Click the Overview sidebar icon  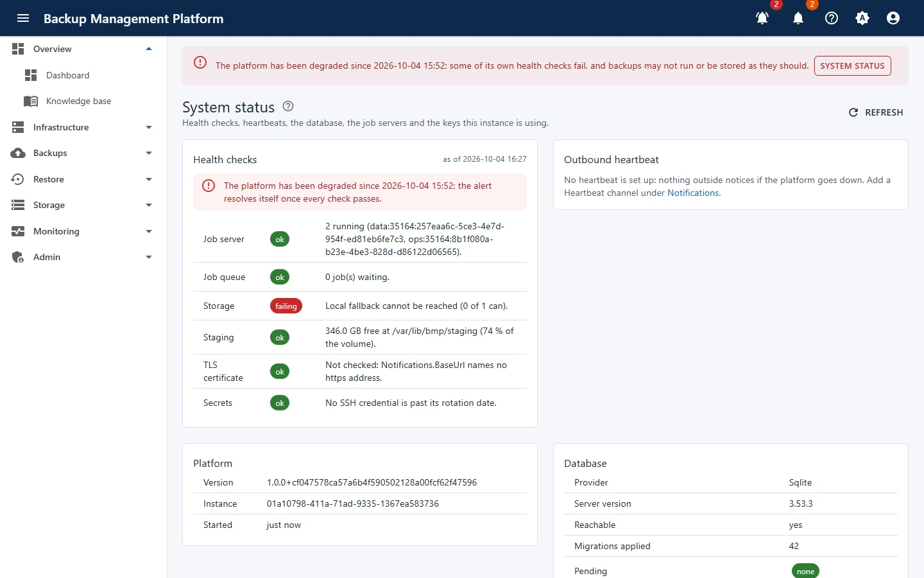pyautogui.click(x=18, y=49)
